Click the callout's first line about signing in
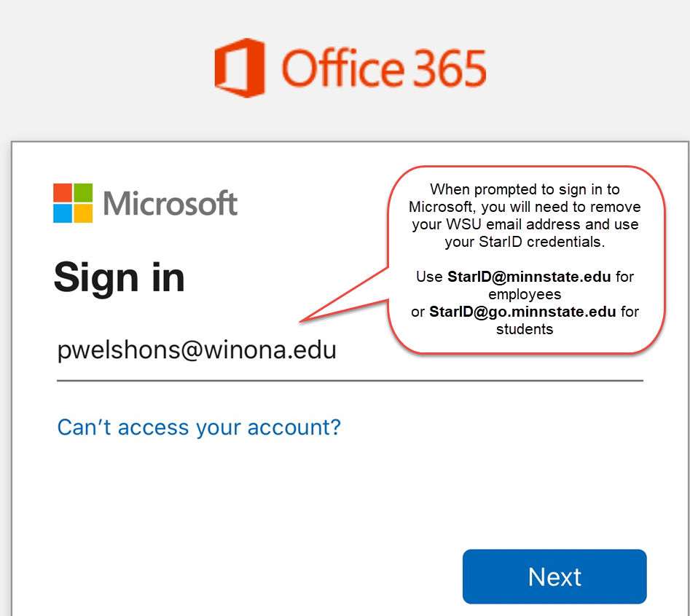The width and height of the screenshot is (690, 616). coord(525,189)
